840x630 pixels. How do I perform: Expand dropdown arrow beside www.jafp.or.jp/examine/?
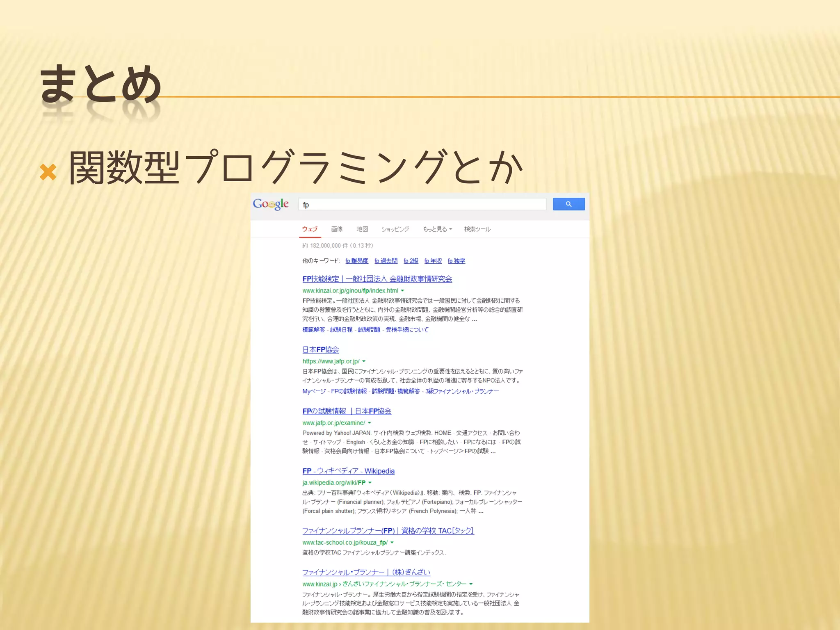(370, 423)
